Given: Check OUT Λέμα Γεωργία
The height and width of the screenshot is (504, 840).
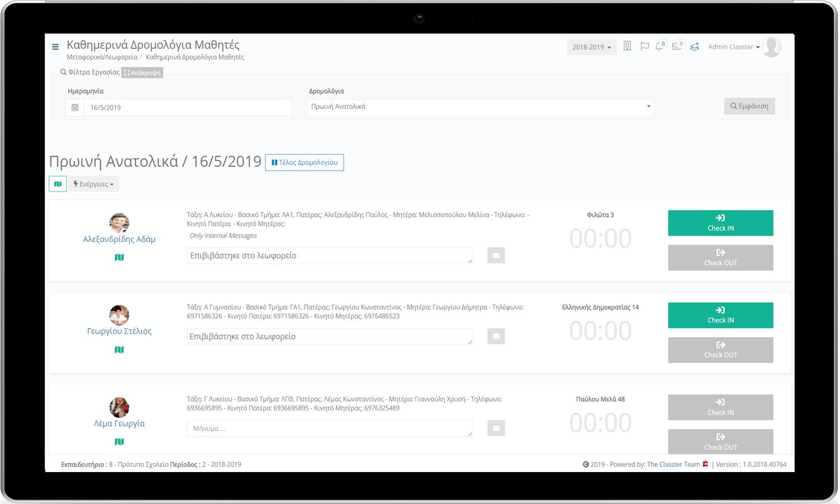Looking at the screenshot, I should (721, 442).
